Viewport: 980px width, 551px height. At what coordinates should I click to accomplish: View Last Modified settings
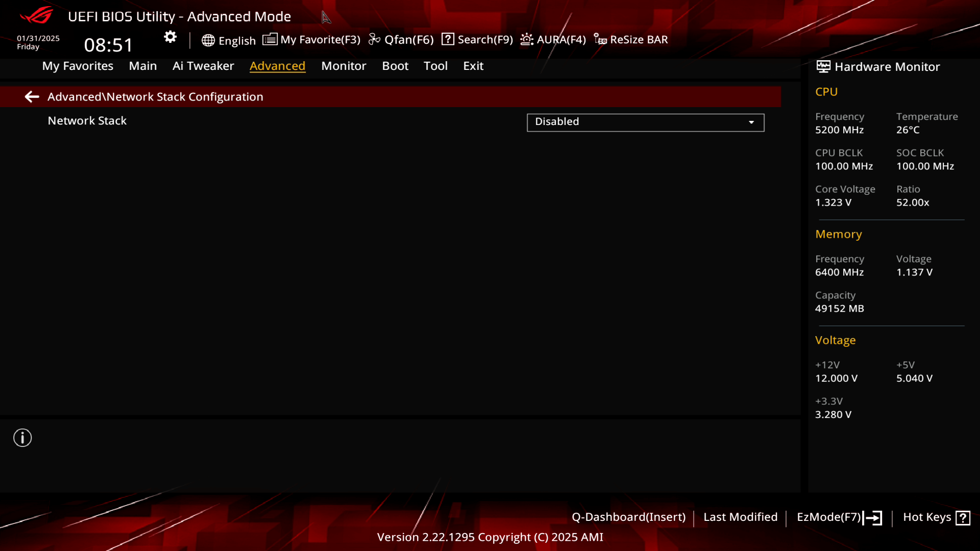click(x=741, y=517)
